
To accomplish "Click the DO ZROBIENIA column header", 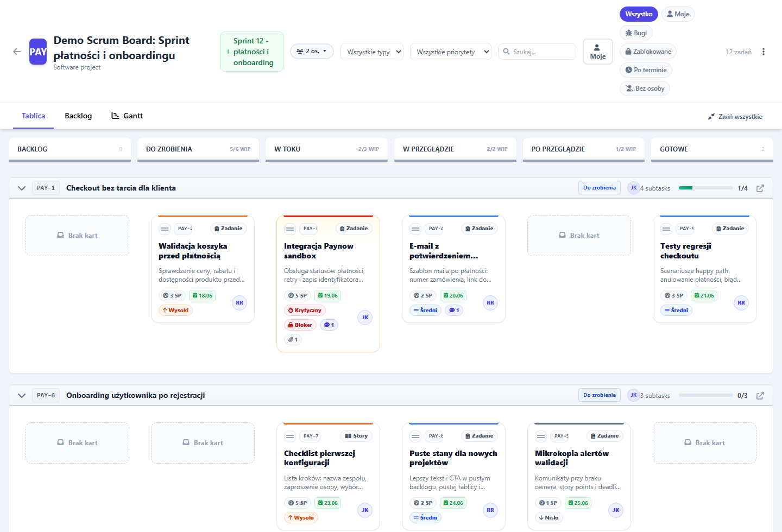I will pos(198,149).
